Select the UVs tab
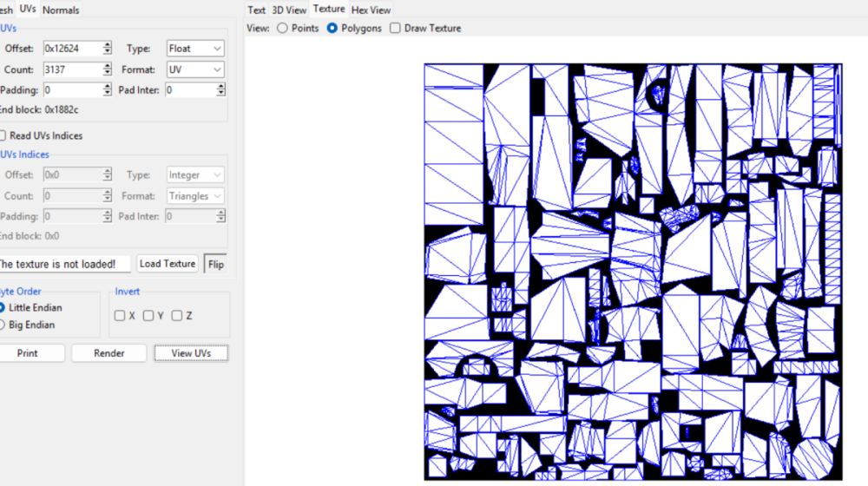The image size is (868, 486). click(x=27, y=9)
